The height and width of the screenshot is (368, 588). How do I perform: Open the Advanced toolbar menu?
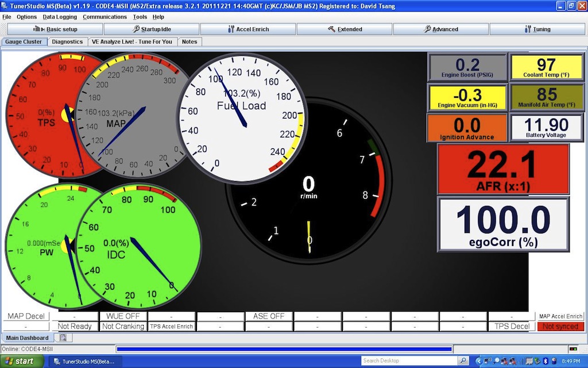[x=441, y=29]
